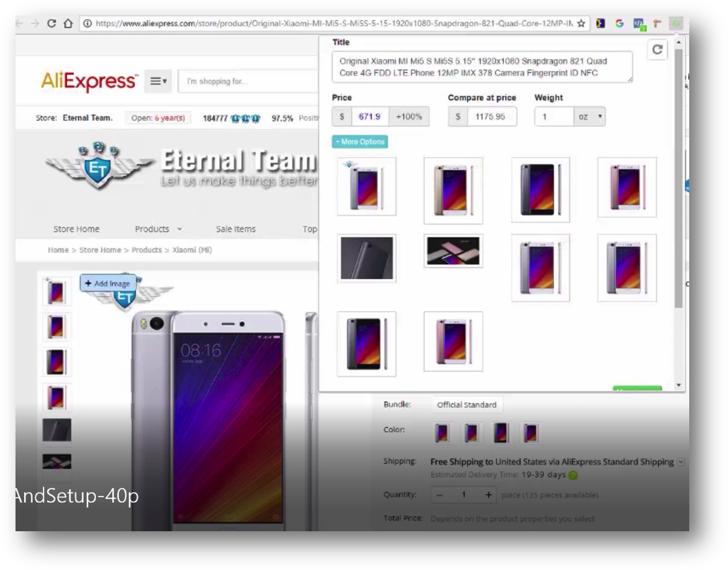Decrease quantity with the minus icon
Viewport: 728px width, 570px height.
(x=440, y=495)
